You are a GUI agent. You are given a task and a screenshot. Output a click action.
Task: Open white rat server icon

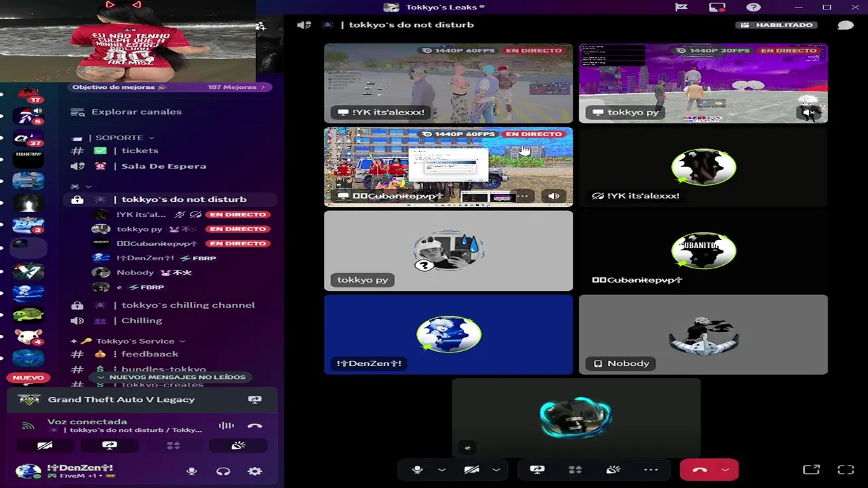click(28, 337)
